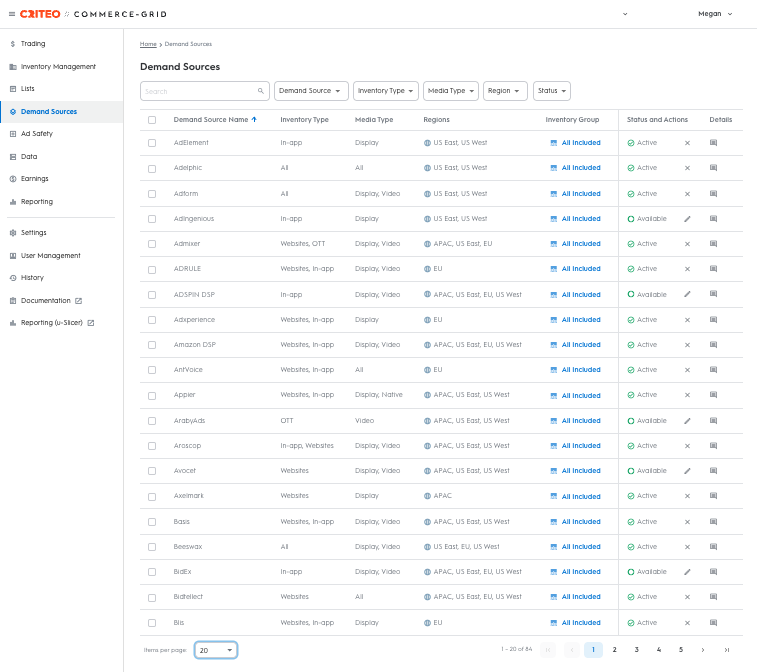Go to page 2
This screenshot has height=672, width=757.
[615, 650]
